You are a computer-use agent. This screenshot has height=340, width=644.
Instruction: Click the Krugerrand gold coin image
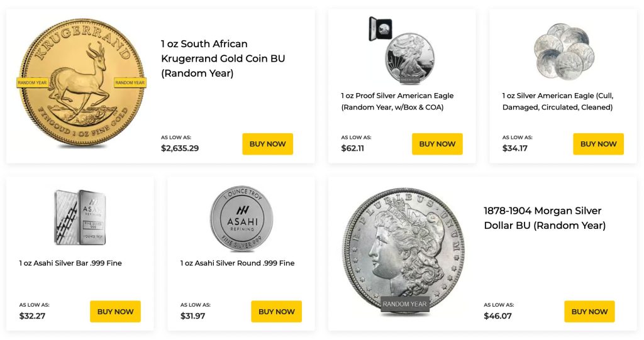tap(81, 84)
